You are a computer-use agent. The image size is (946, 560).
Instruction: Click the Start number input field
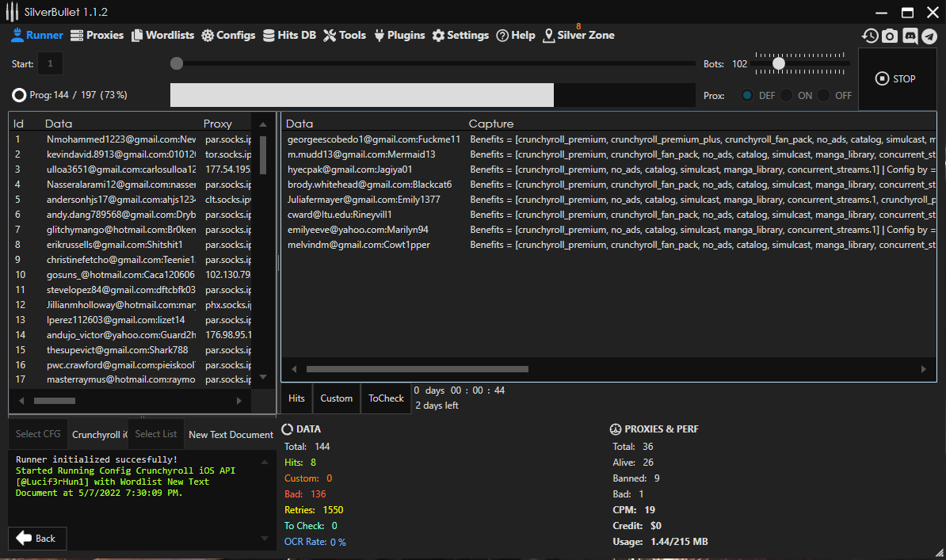(x=50, y=63)
